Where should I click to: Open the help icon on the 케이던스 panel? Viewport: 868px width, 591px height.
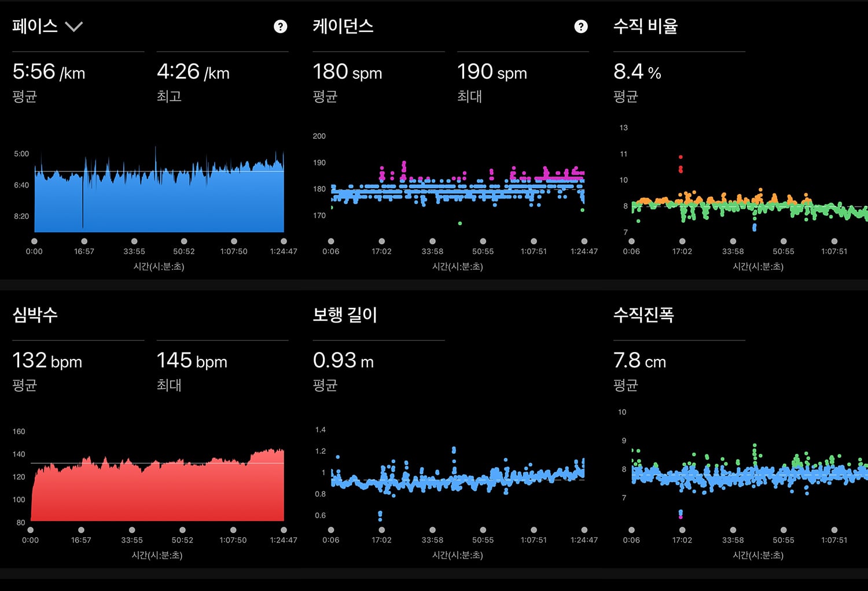(581, 27)
